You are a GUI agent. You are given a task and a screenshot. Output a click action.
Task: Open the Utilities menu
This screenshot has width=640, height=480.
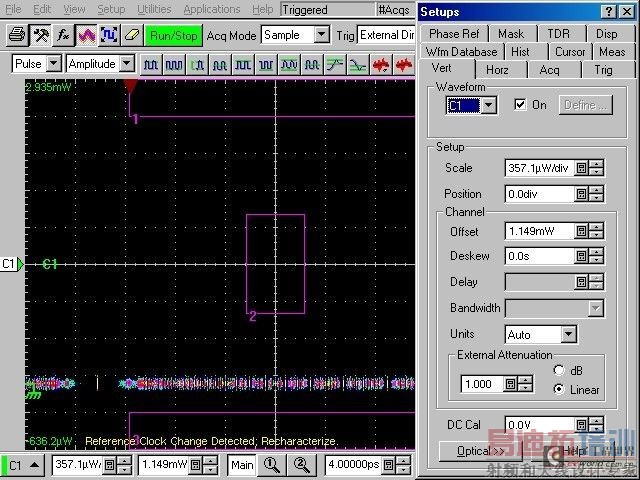point(154,9)
